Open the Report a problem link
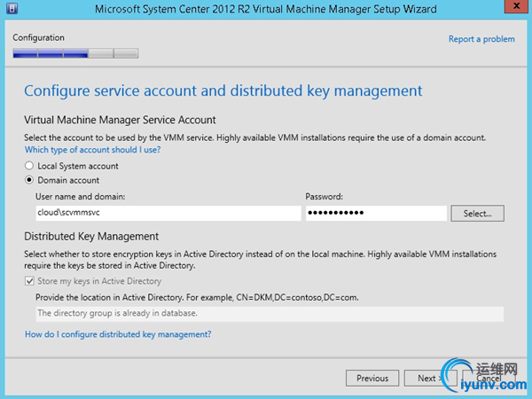Image resolution: width=532 pixels, height=399 pixels. click(481, 39)
